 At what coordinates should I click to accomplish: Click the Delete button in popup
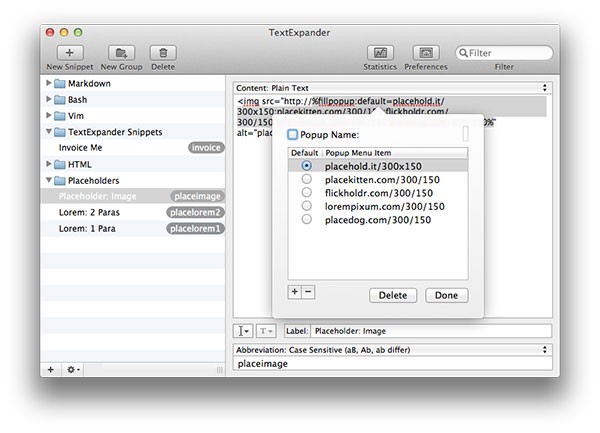[393, 295]
